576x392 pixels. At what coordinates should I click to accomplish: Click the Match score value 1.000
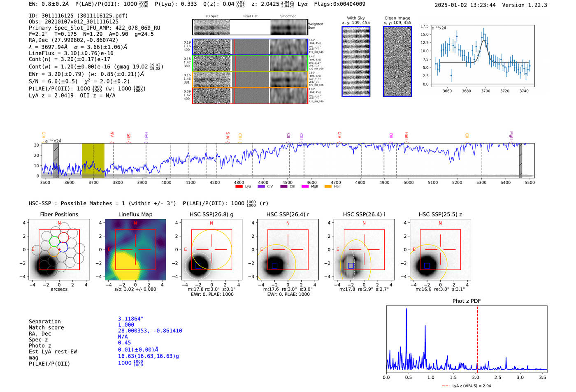tap(126, 325)
